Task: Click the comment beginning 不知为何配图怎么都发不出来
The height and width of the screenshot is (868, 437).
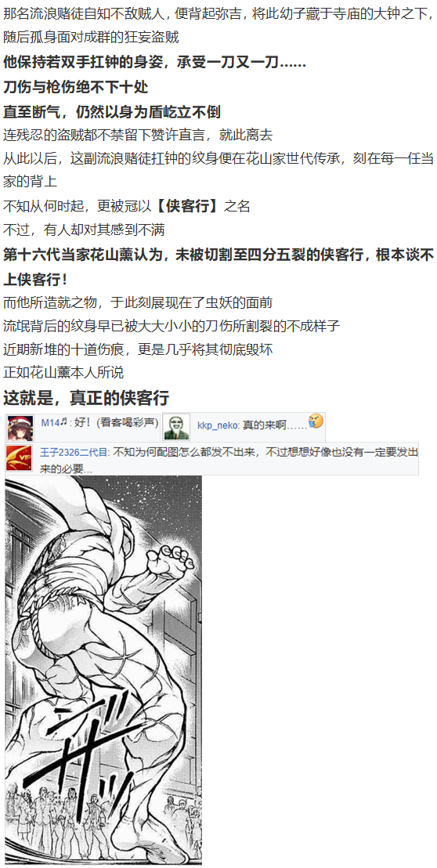Action: pyautogui.click(x=229, y=460)
